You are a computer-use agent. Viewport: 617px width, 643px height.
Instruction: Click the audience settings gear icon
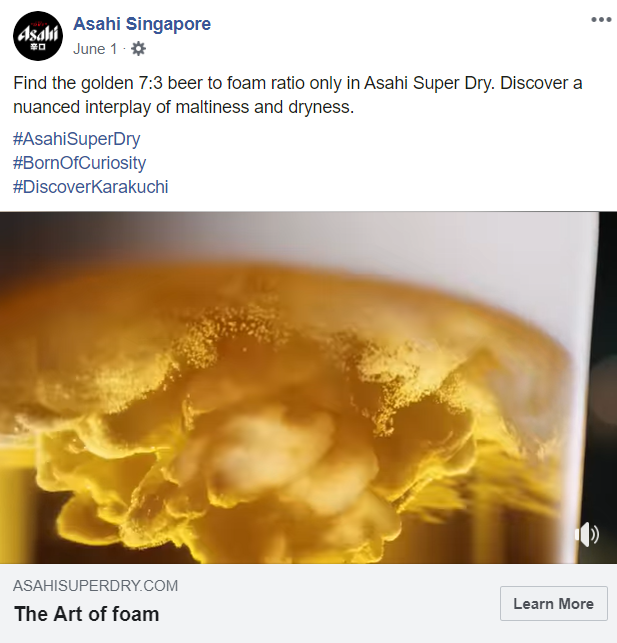138,49
